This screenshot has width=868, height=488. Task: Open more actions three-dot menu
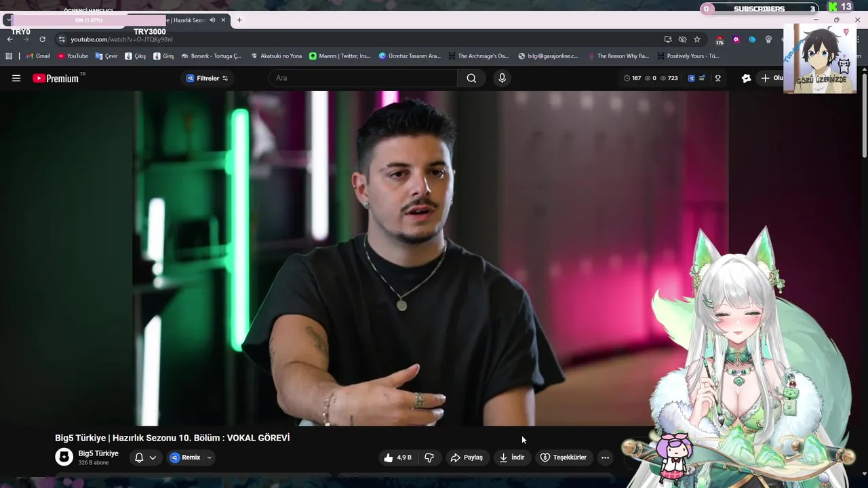pos(605,457)
